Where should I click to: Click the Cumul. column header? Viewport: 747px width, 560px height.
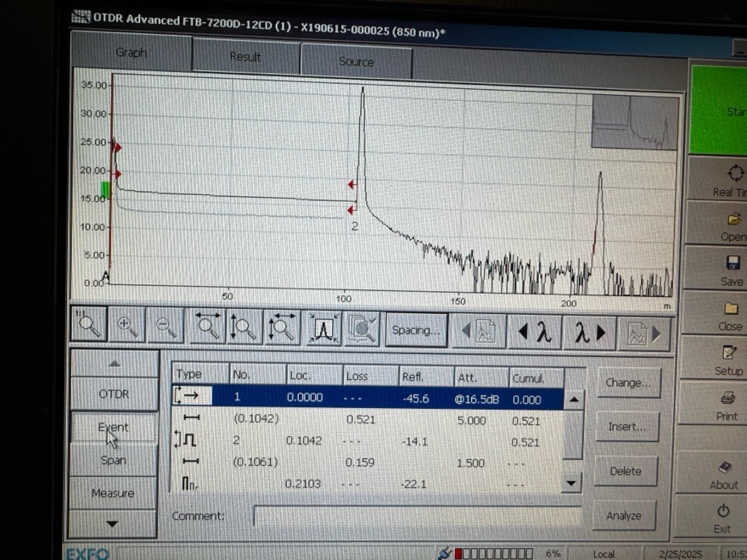pyautogui.click(x=536, y=379)
